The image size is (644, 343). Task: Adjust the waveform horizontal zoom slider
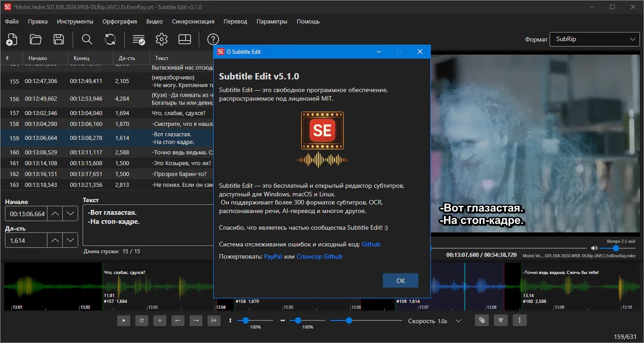click(308, 320)
